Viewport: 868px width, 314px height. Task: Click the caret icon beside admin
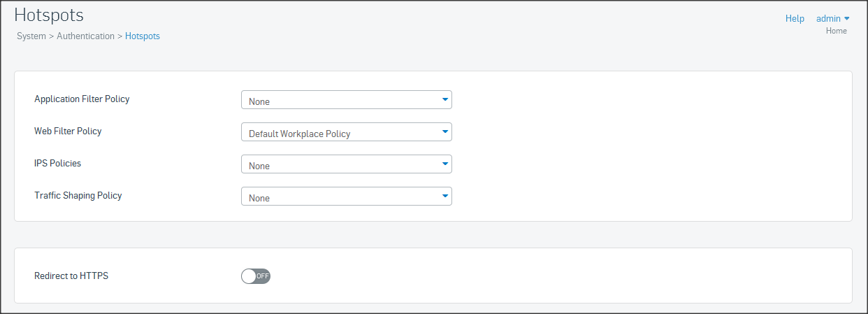pos(847,19)
